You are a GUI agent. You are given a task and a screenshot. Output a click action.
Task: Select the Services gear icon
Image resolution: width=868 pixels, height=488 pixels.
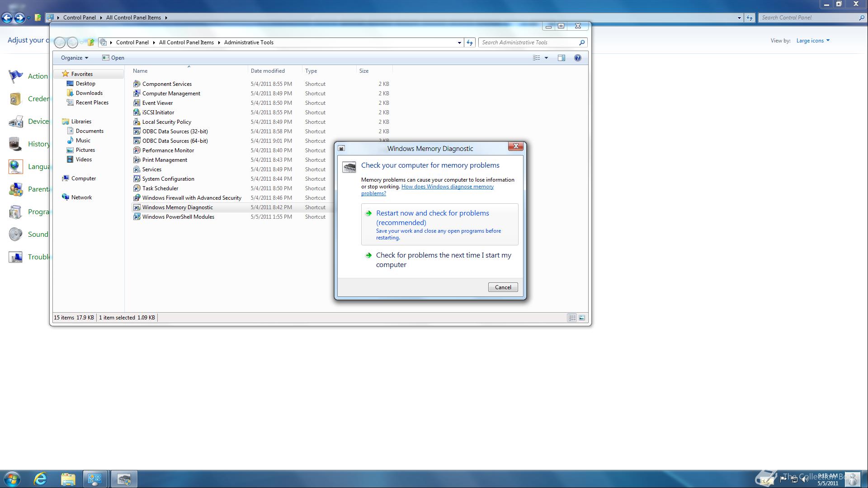pos(137,169)
